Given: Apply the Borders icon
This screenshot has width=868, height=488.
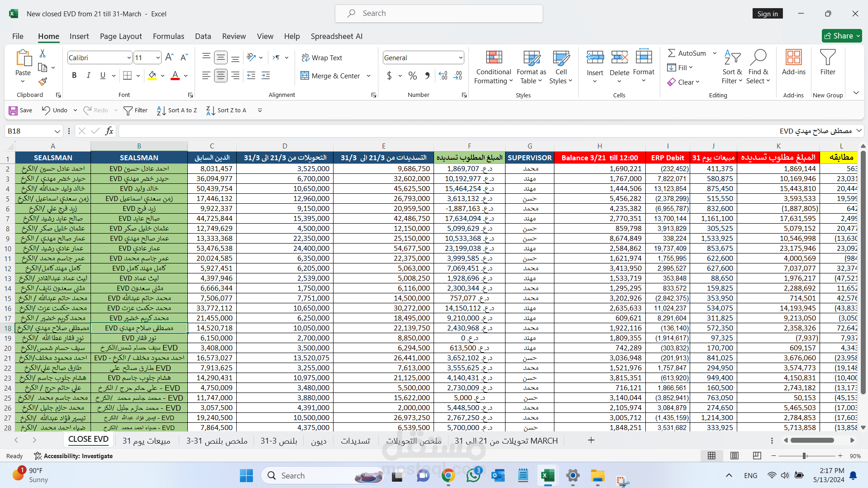Looking at the screenshot, I should pyautogui.click(x=128, y=76).
